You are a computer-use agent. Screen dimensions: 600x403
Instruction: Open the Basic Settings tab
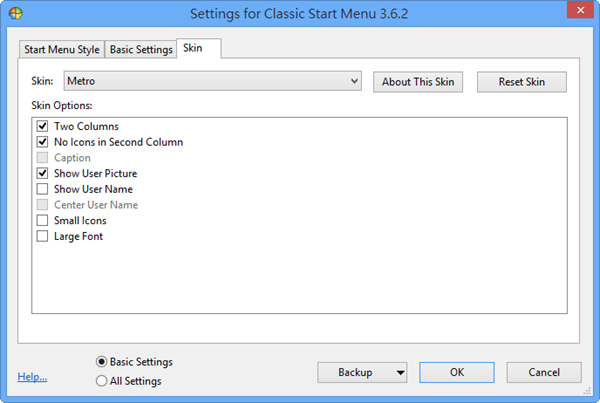point(141,49)
